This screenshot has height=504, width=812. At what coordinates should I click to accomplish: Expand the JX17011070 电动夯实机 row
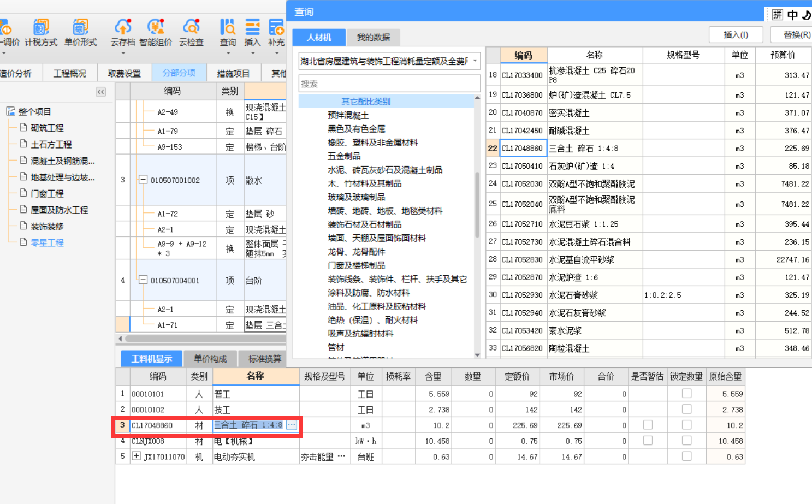pos(137,456)
